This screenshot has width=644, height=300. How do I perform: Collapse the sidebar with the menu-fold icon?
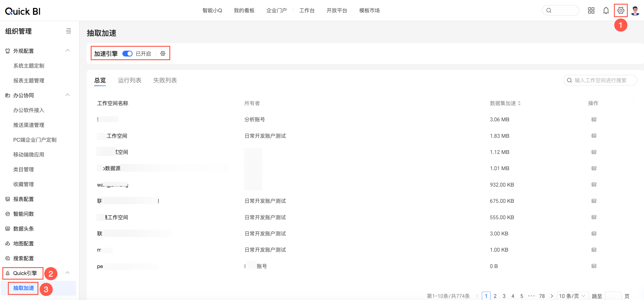[x=68, y=31]
